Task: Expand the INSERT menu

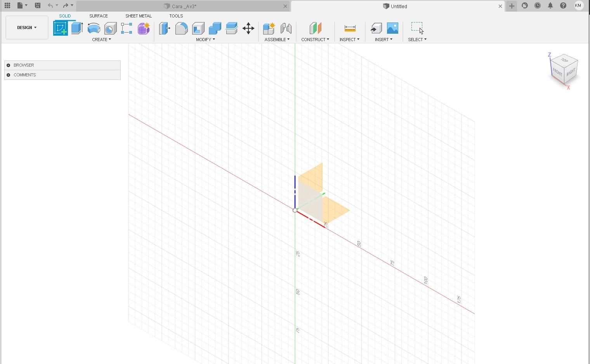Action: pos(383,40)
